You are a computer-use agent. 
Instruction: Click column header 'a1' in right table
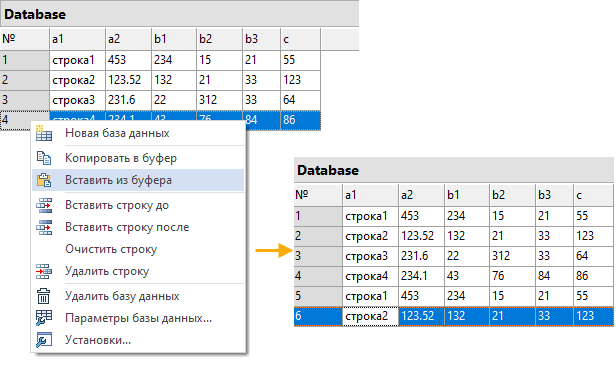pos(370,195)
